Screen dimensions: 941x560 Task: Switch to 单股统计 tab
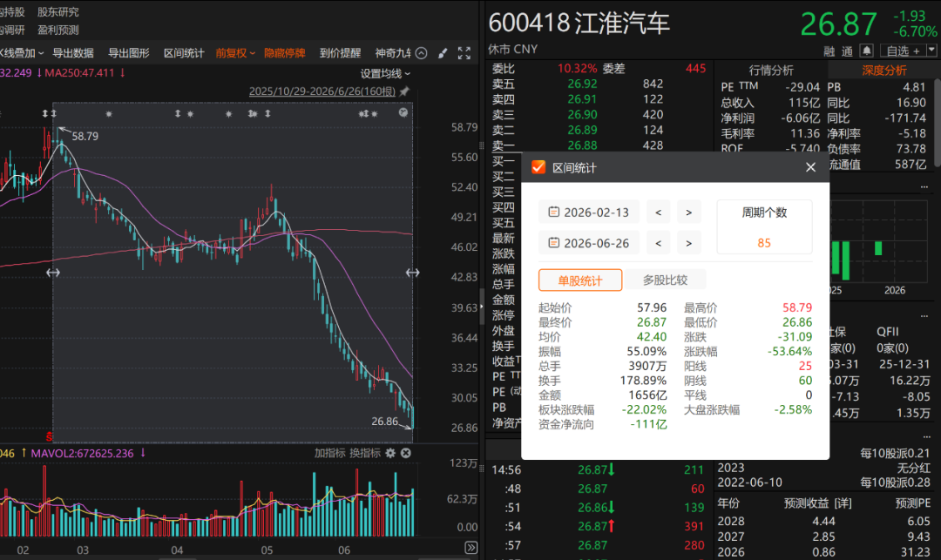(580, 280)
